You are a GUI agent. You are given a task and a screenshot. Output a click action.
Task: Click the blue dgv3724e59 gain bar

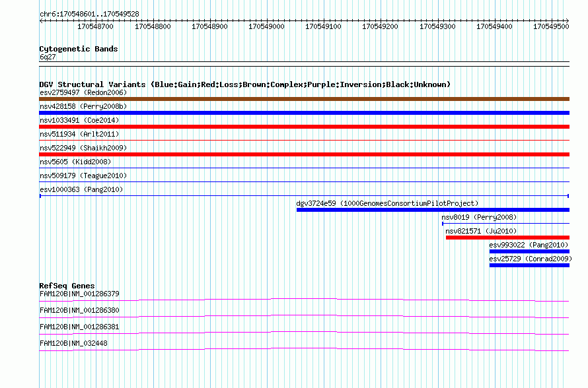pos(433,210)
